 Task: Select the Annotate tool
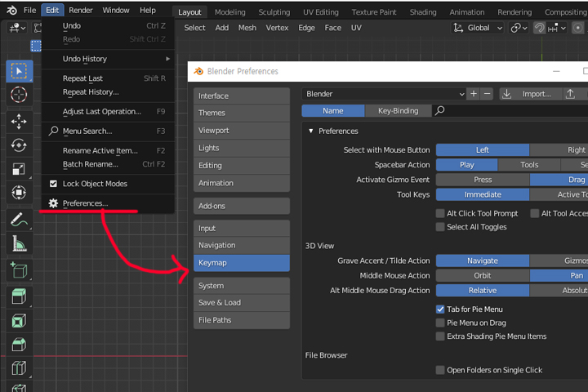[x=19, y=220]
